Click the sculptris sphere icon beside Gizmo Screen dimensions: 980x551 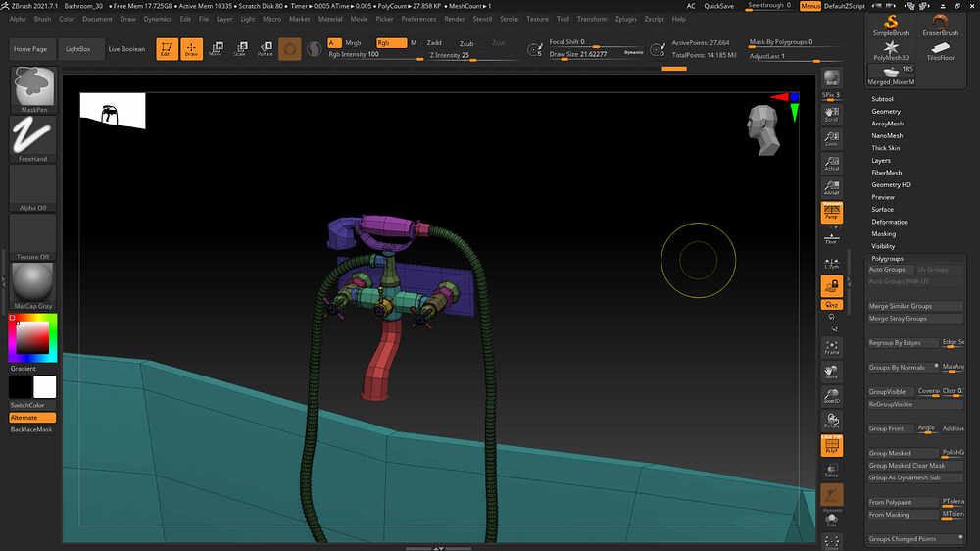point(315,49)
